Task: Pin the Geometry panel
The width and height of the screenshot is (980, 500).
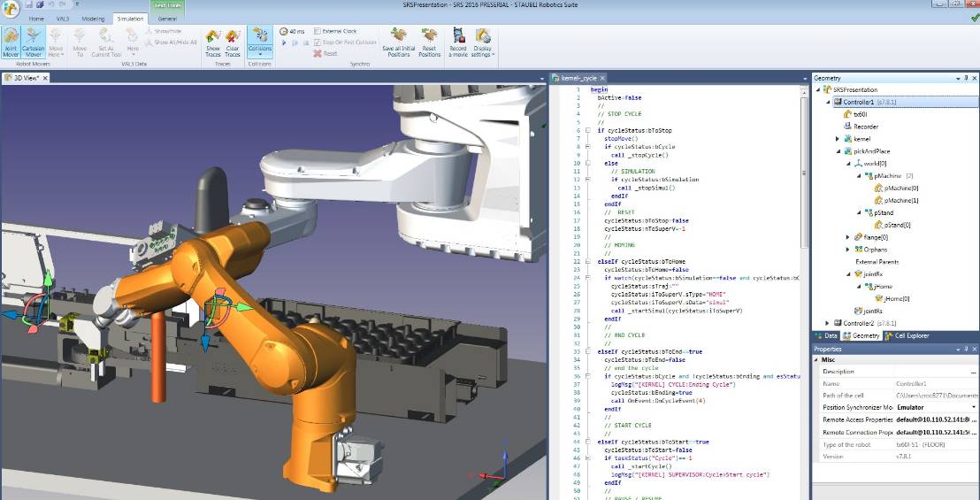Action: click(x=966, y=78)
